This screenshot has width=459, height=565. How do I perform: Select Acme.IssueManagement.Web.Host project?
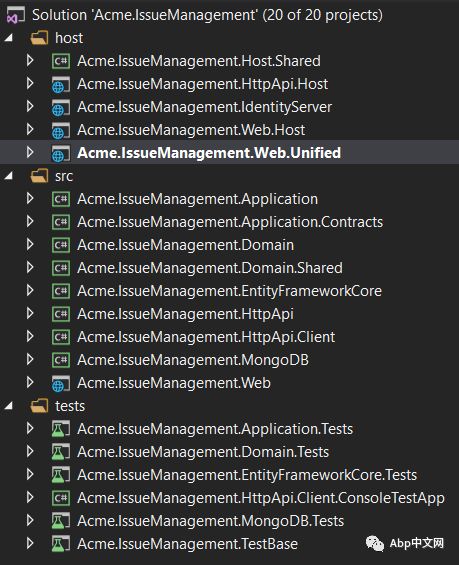[191, 130]
